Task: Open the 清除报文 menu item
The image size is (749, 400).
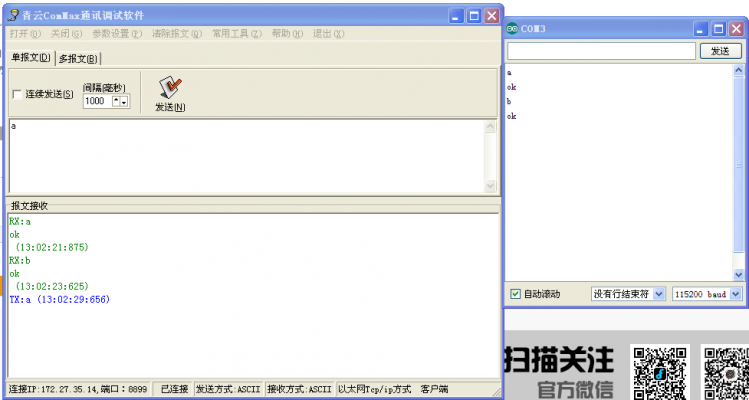Action: pyautogui.click(x=176, y=33)
